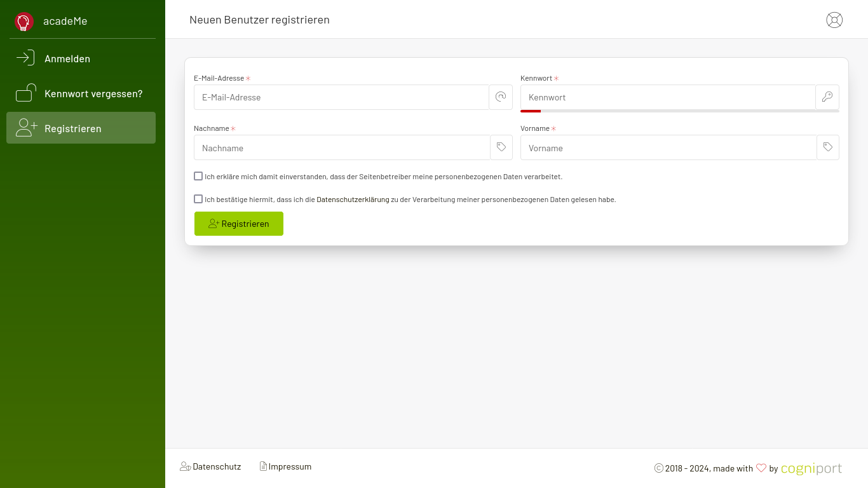Agree to personal data processing checkbox
Screen dimensions: 868x488
pos(198,176)
